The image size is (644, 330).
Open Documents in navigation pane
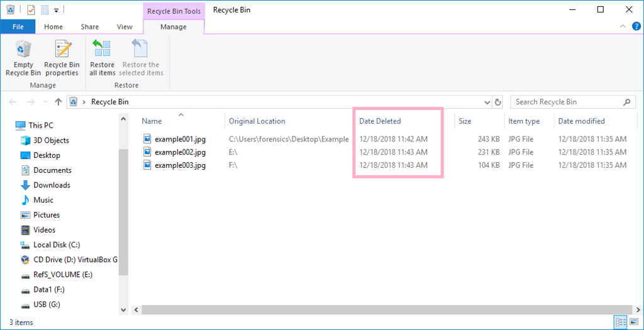[46, 170]
